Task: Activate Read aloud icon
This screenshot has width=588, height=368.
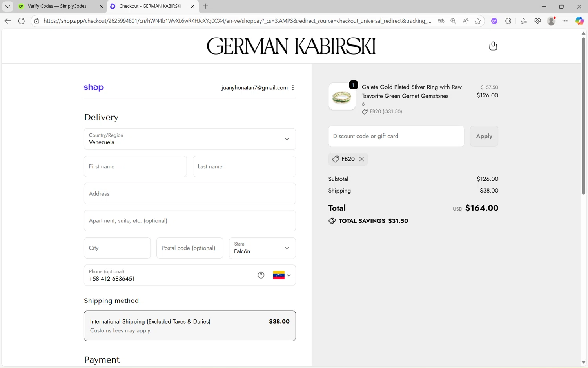Action: 465,21
